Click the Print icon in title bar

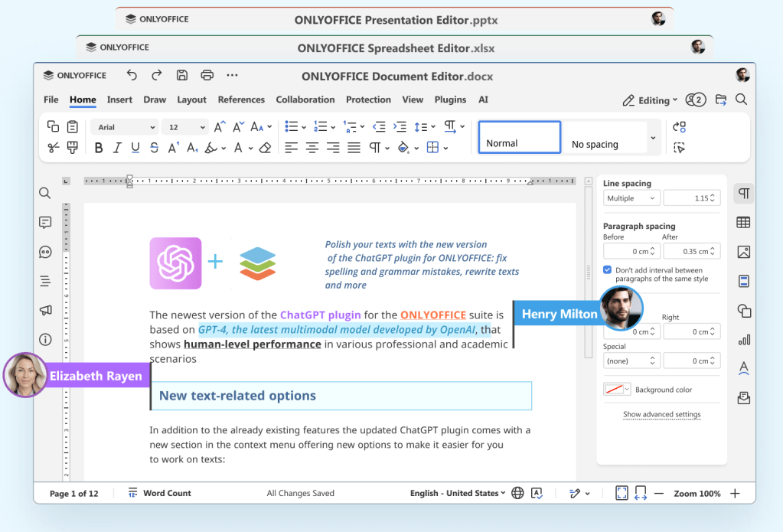coord(207,75)
